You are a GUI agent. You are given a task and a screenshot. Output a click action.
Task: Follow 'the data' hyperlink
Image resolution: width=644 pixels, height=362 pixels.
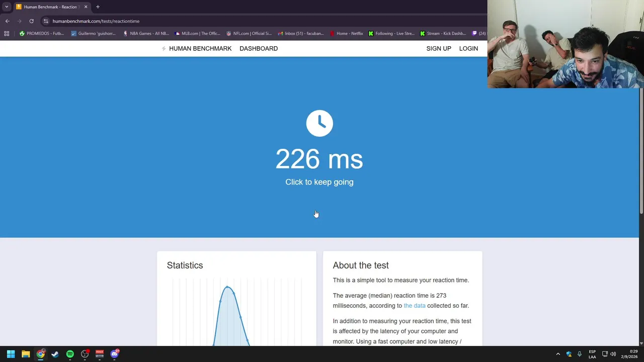[415, 306]
